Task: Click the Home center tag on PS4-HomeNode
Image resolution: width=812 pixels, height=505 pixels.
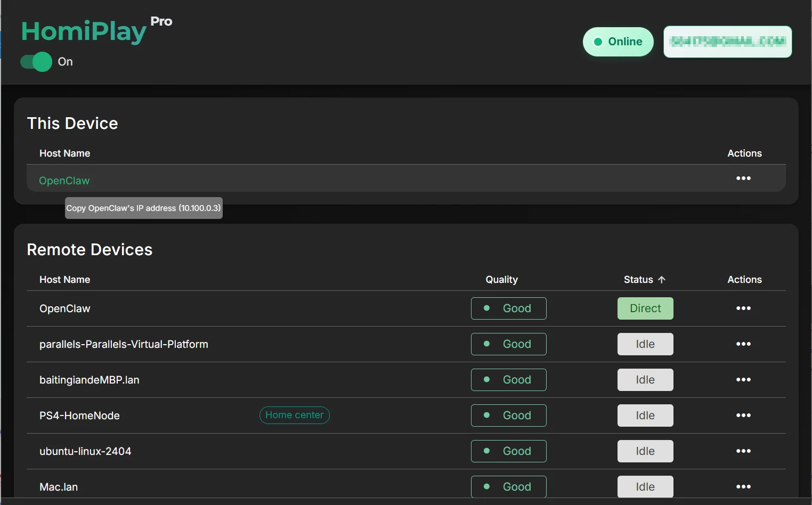Action: [295, 415]
